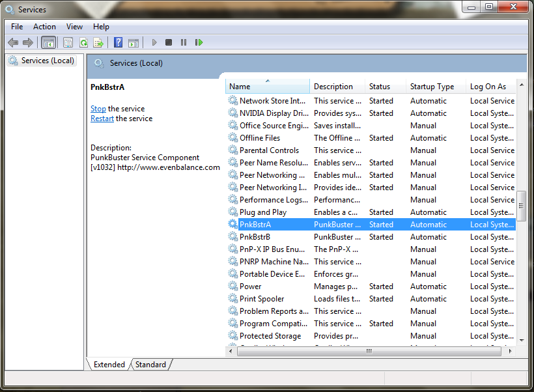Click the vertical scrollbar down arrow

tap(522, 341)
